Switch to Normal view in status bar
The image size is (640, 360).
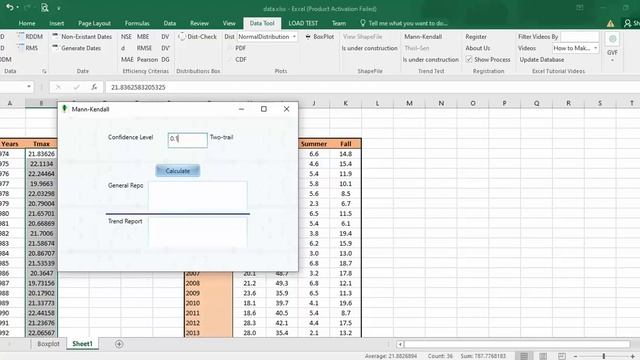524,356
